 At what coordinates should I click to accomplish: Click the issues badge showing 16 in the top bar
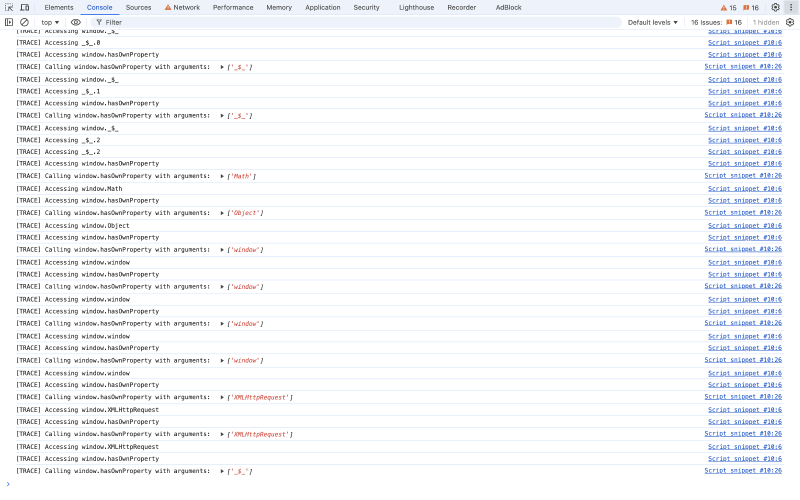point(750,8)
